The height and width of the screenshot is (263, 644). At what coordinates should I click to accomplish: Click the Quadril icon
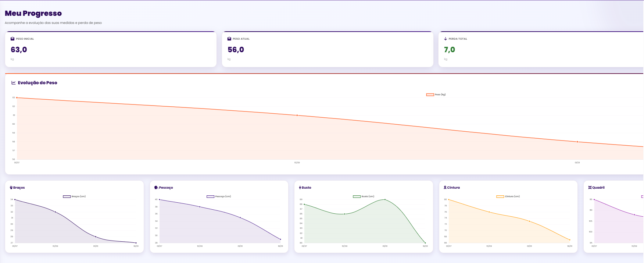[590, 188]
